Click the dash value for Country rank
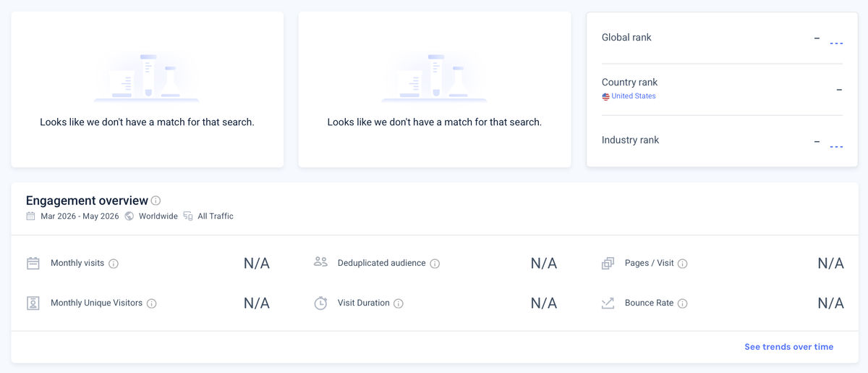The width and height of the screenshot is (868, 373). click(839, 90)
